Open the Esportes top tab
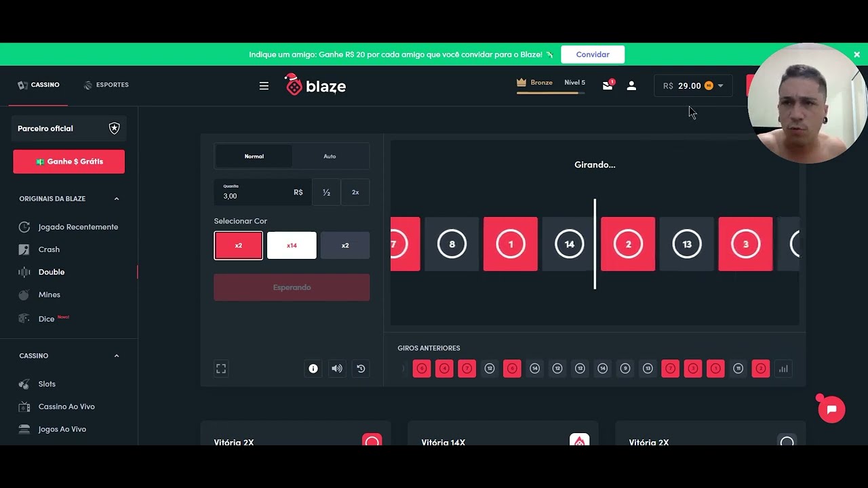 [106, 85]
